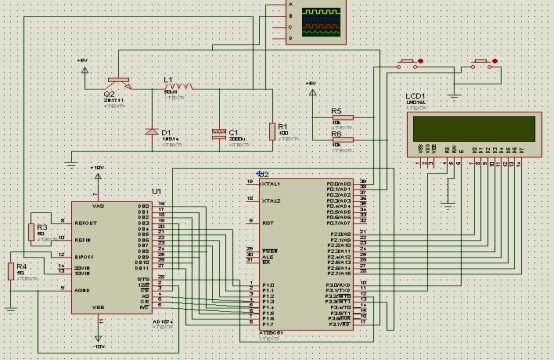Select resistor R5 pull-up
554x360 pixels.
[x=342, y=118]
